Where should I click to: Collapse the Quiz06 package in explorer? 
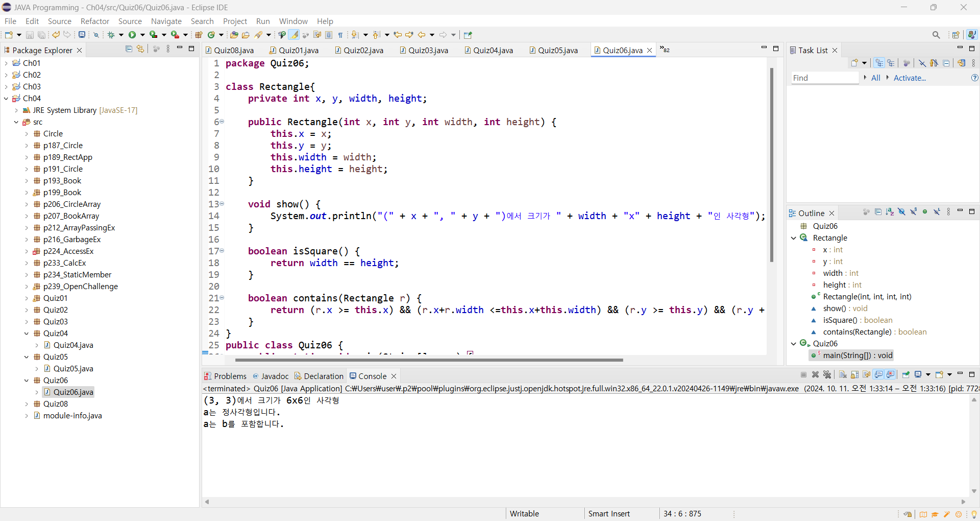(x=27, y=380)
